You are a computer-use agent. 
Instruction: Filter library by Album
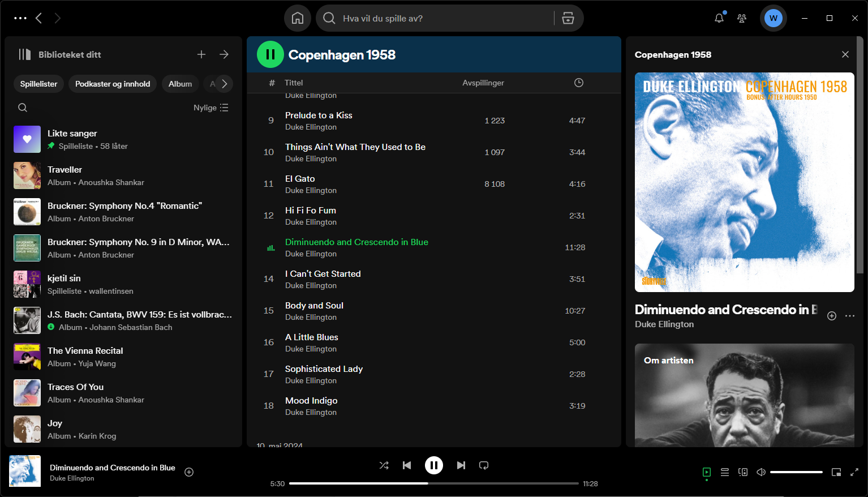coord(180,84)
